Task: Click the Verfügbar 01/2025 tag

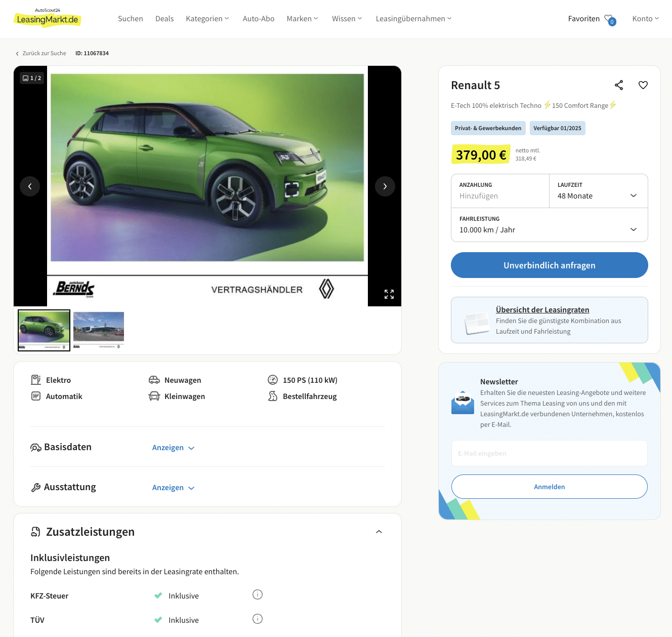Action: pyautogui.click(x=558, y=128)
